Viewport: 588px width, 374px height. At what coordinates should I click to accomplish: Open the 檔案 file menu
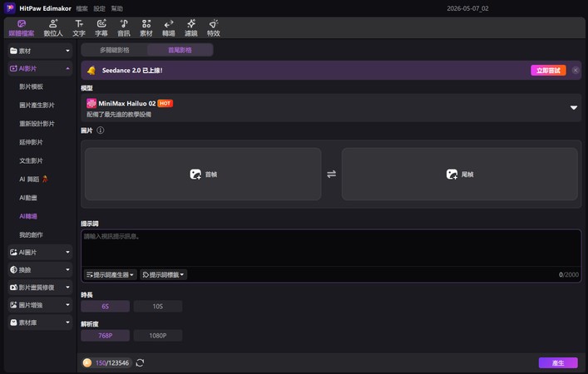[x=82, y=8]
